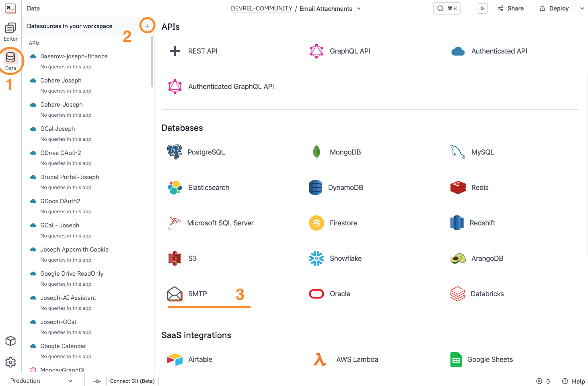Click the MongoDB label text
The image size is (588, 386).
click(345, 152)
